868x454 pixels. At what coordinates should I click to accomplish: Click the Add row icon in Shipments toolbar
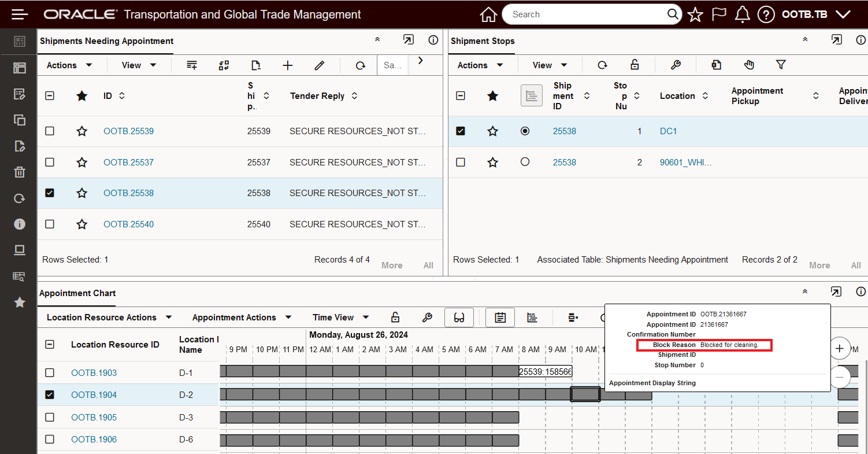pos(192,65)
